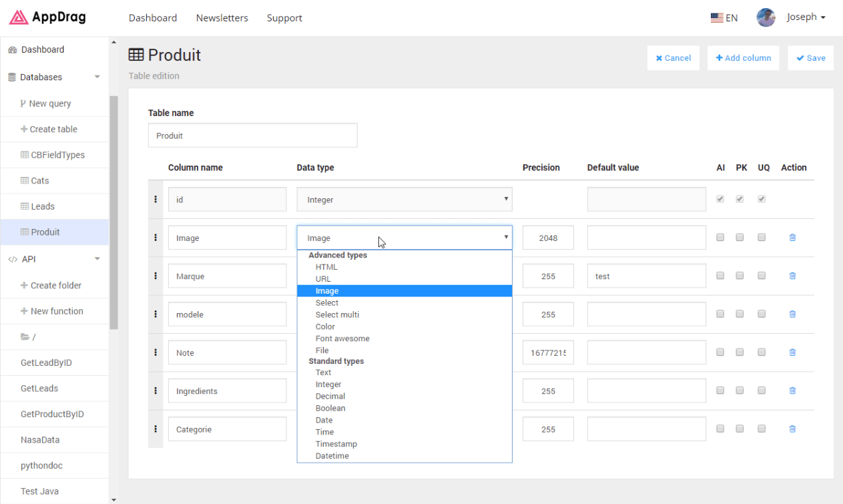843x504 pixels.
Task: Delete the Image column with trash icon
Action: click(x=792, y=237)
